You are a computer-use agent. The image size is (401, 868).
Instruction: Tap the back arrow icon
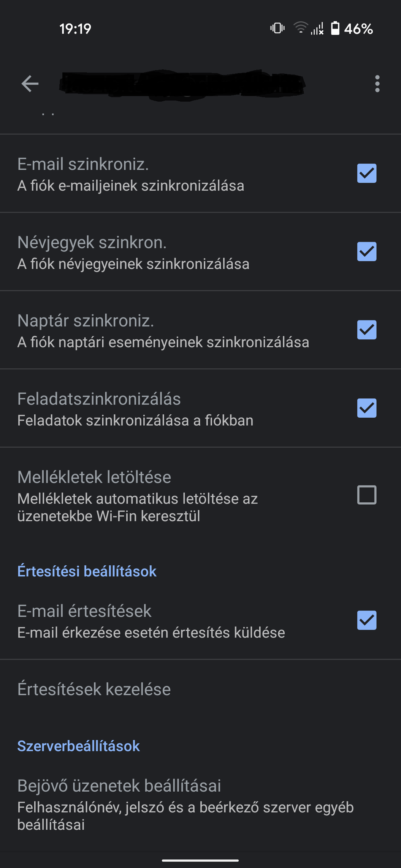pyautogui.click(x=30, y=84)
